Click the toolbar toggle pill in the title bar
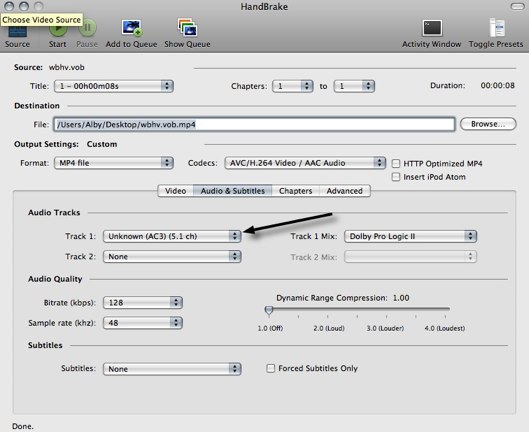The image size is (529, 432). point(517,6)
